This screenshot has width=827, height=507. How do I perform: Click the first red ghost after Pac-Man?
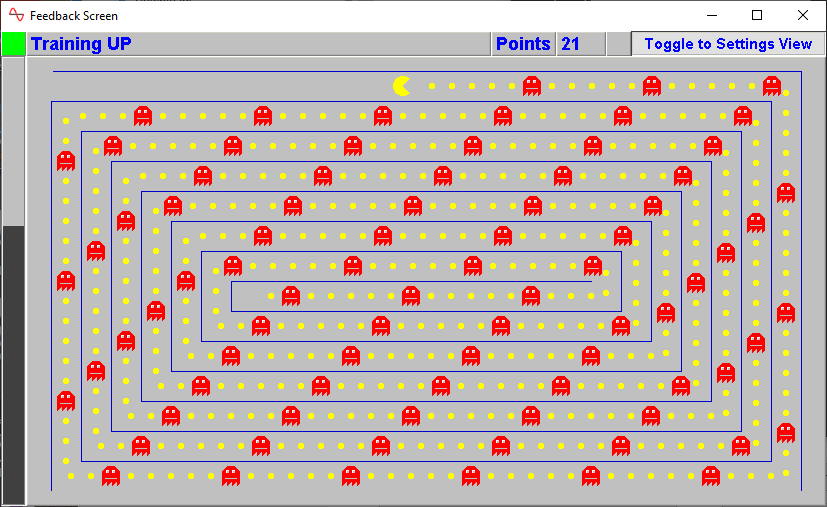(532, 86)
